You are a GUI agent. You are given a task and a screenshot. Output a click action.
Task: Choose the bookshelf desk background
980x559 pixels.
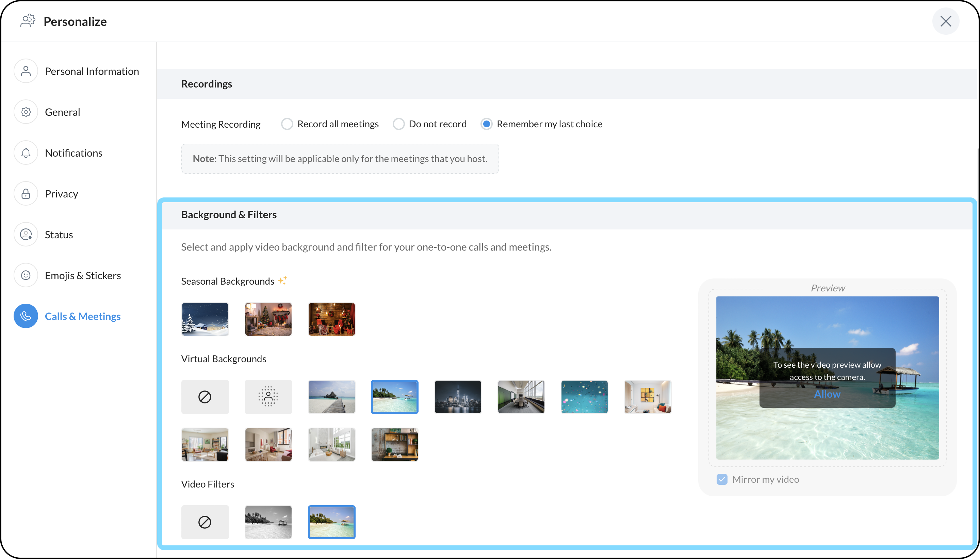394,445
